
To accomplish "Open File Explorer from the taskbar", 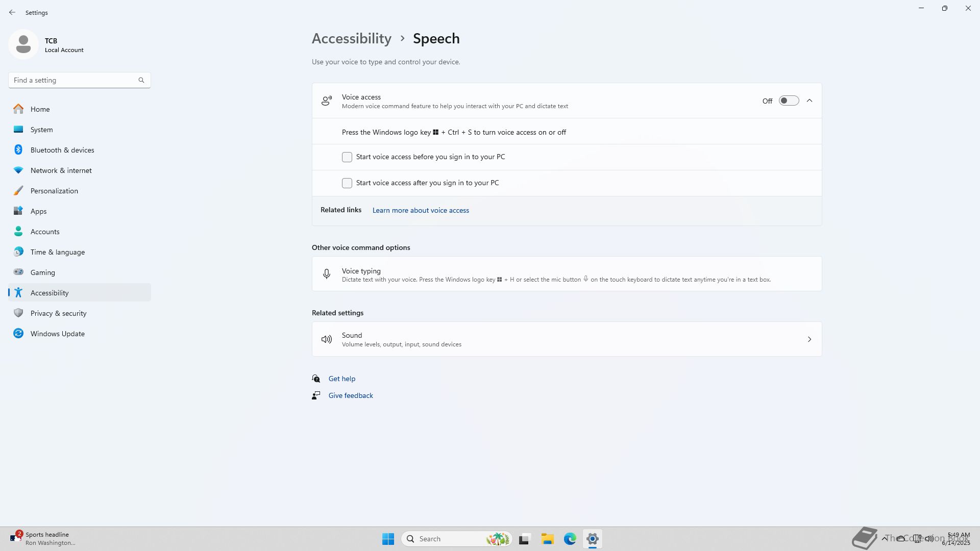I will coord(547,539).
